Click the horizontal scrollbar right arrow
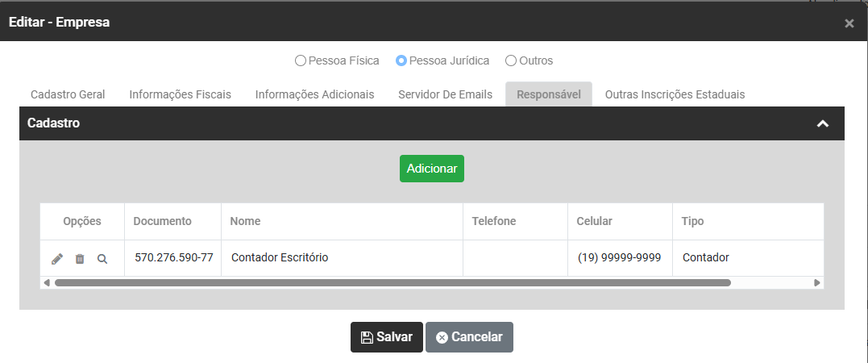Viewport: 868px width, 363px height. pyautogui.click(x=817, y=283)
